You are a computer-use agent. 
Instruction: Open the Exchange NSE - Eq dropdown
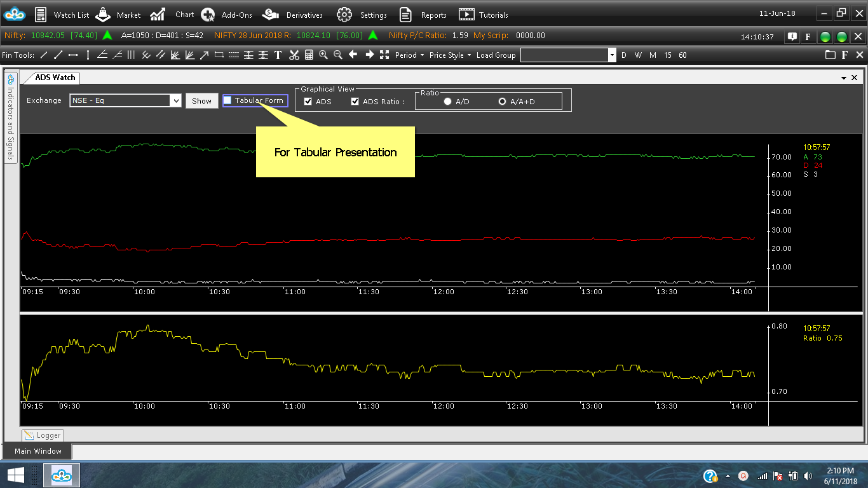tap(176, 100)
